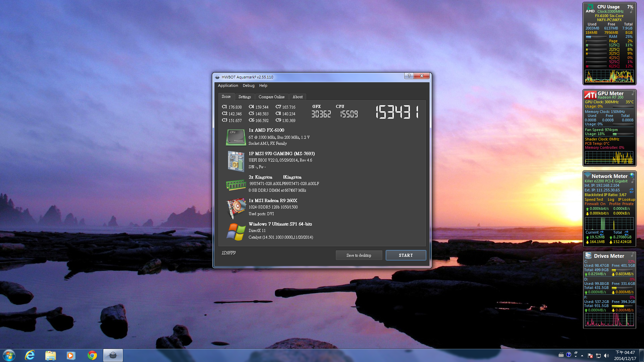Screen dimensions: 644x362
Task: Switch to the Compare Online tab
Action: [x=271, y=97]
